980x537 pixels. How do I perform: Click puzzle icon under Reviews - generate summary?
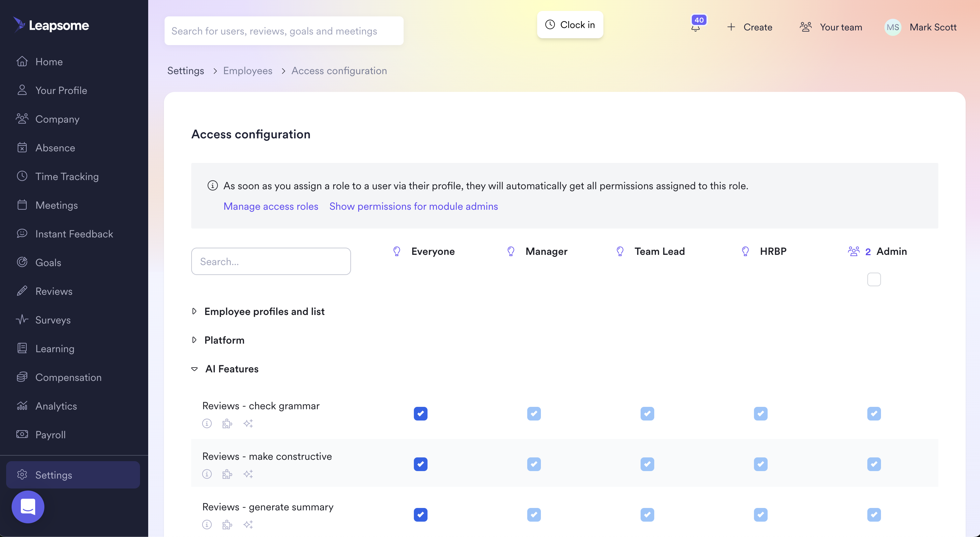tap(227, 524)
